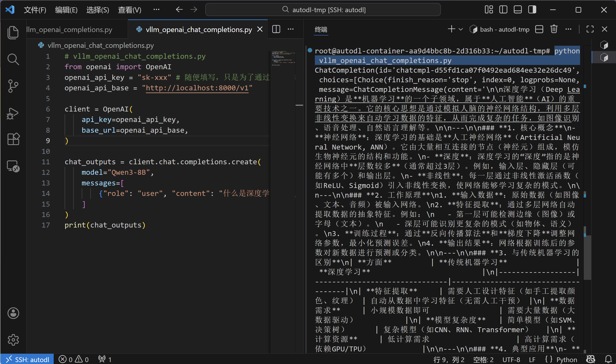Toggle the primary side bar visibility
616x364 pixels.
click(x=503, y=10)
